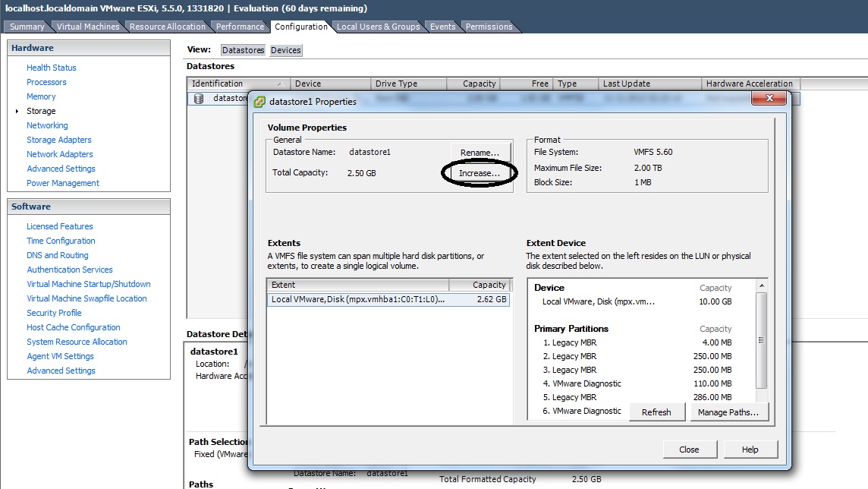The height and width of the screenshot is (489, 868).
Task: Open Networking settings link
Action: tap(47, 125)
